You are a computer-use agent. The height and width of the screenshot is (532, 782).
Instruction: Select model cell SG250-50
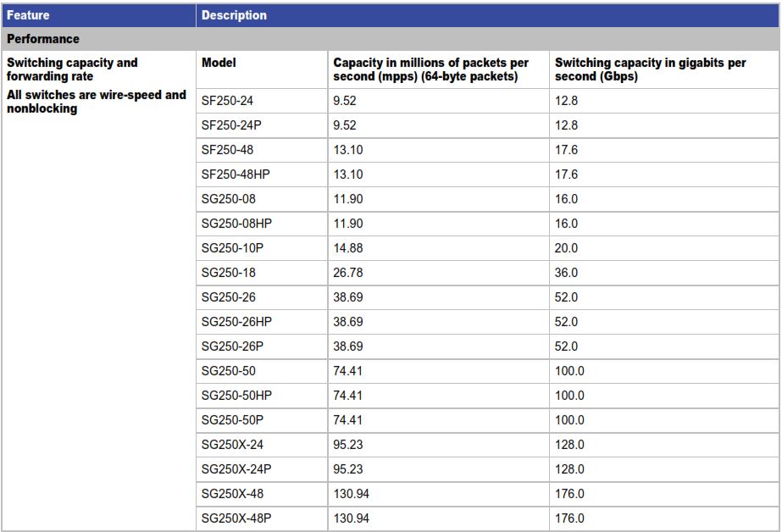(262, 371)
